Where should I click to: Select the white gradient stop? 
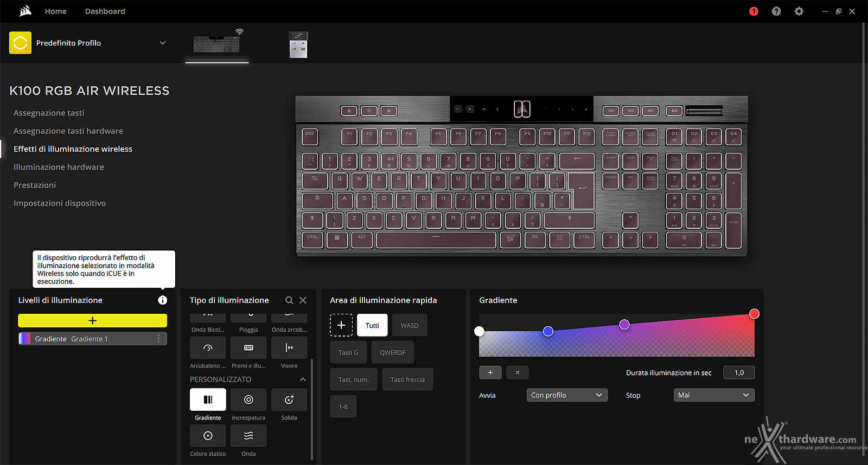click(479, 331)
